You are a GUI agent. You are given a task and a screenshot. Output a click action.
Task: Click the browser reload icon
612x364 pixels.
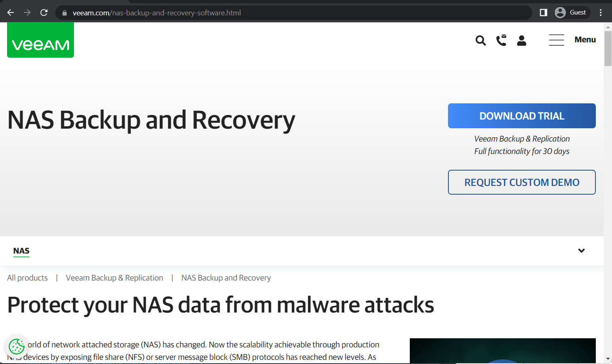point(44,12)
